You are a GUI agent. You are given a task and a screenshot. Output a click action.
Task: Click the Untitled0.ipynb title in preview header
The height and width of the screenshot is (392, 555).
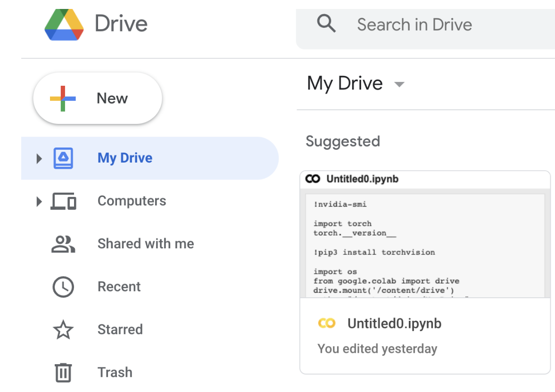point(363,179)
